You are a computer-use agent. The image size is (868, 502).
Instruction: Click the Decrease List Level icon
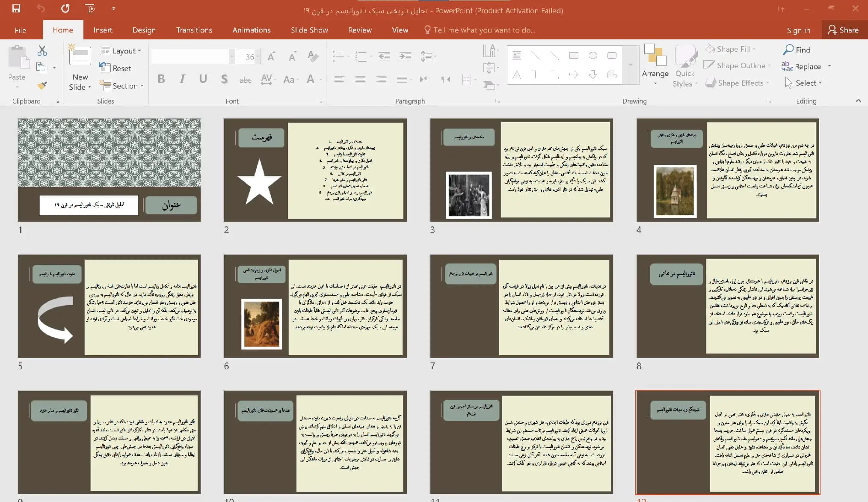(384, 56)
